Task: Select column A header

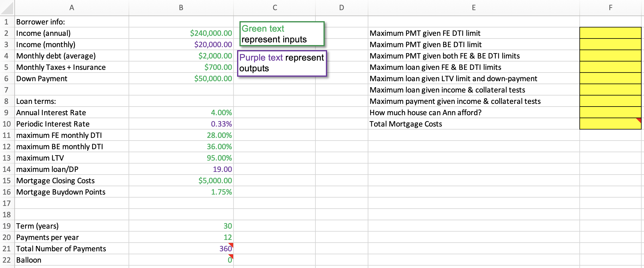Action: click(x=72, y=8)
